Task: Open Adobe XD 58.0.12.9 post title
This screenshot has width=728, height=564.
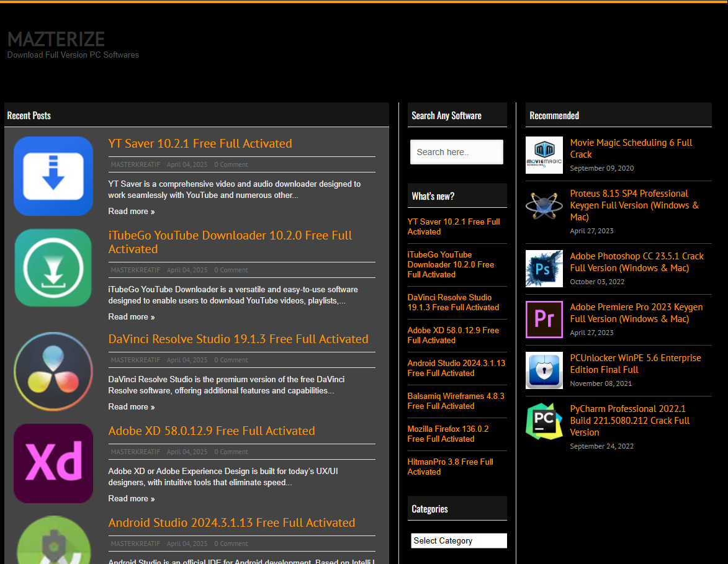Action: tap(212, 431)
